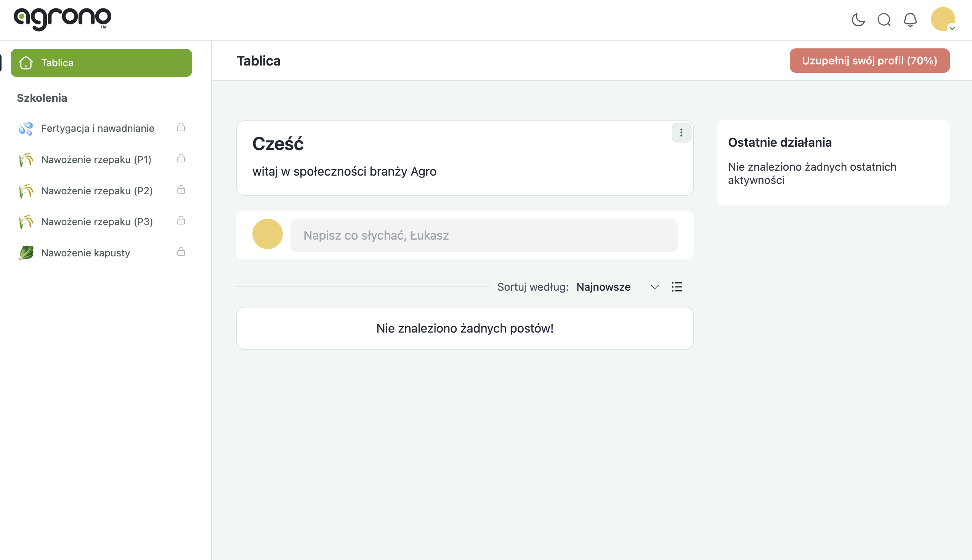Click the yellow avatar beside post input
This screenshot has width=972, height=560.
click(x=268, y=234)
